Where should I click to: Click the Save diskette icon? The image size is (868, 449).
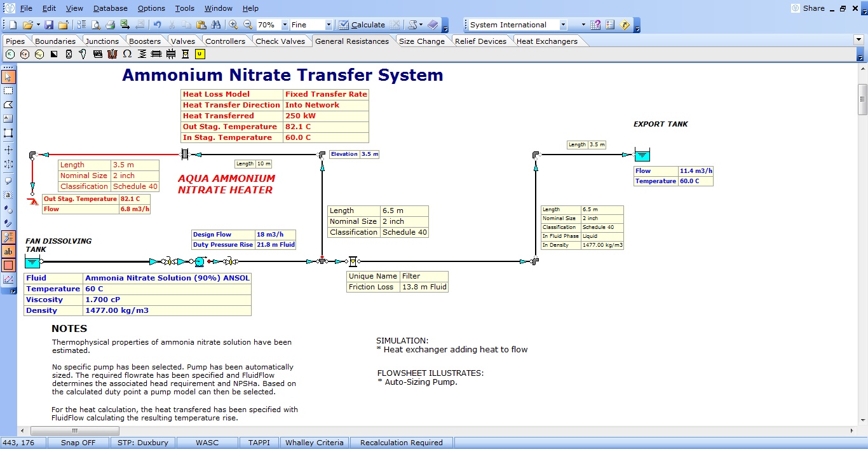tap(49, 25)
